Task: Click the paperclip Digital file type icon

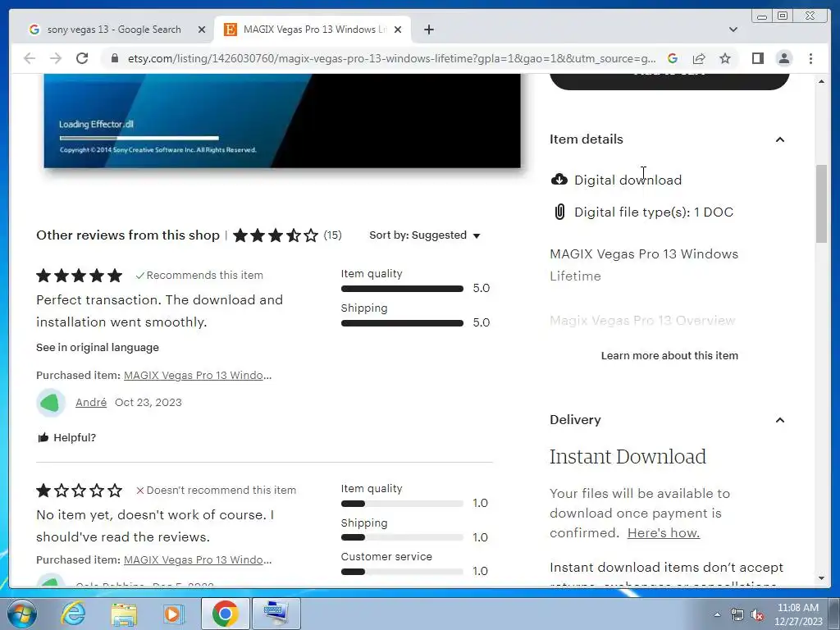Action: (559, 212)
